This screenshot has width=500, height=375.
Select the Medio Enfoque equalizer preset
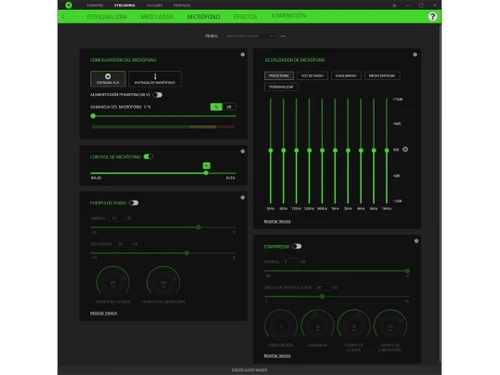click(x=382, y=76)
